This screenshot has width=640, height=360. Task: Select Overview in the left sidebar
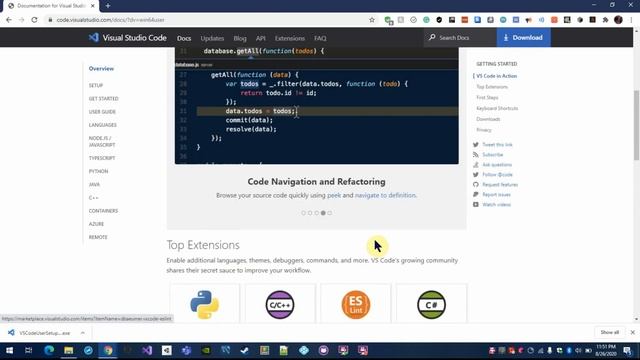101,69
